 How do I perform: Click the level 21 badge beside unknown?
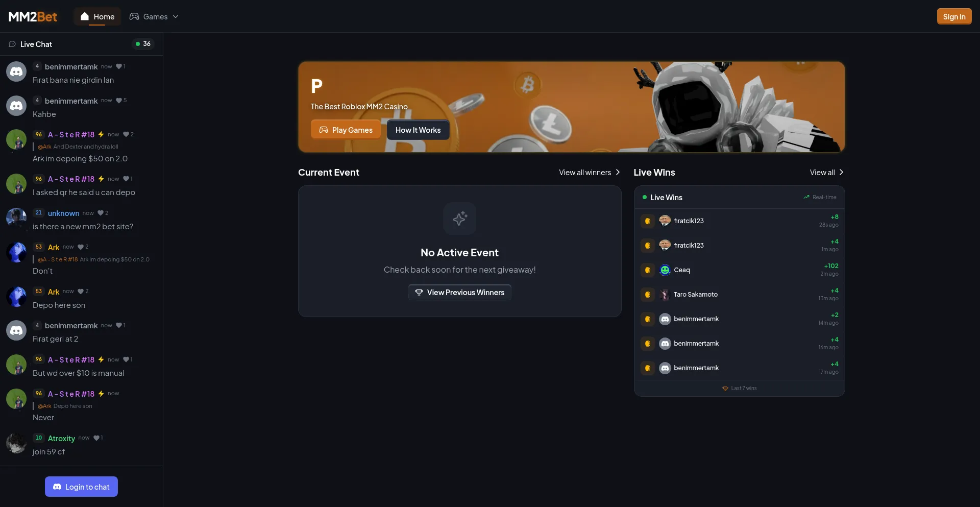[x=39, y=213]
